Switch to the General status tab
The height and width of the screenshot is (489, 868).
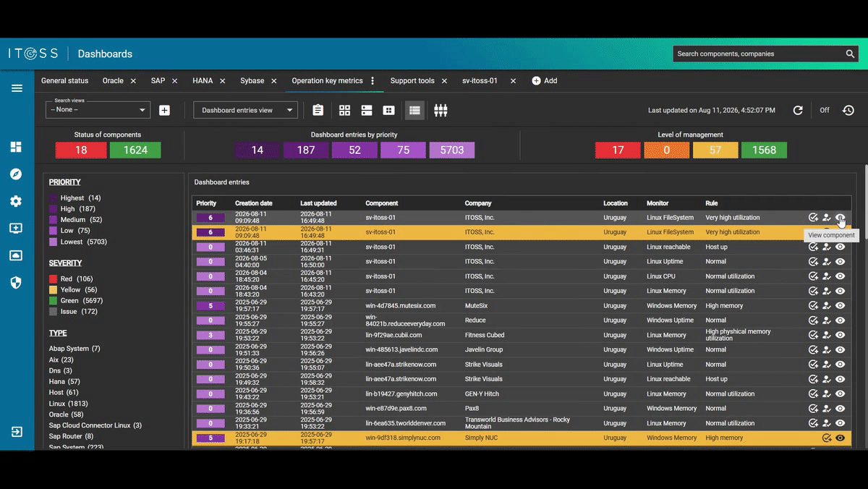coord(64,81)
